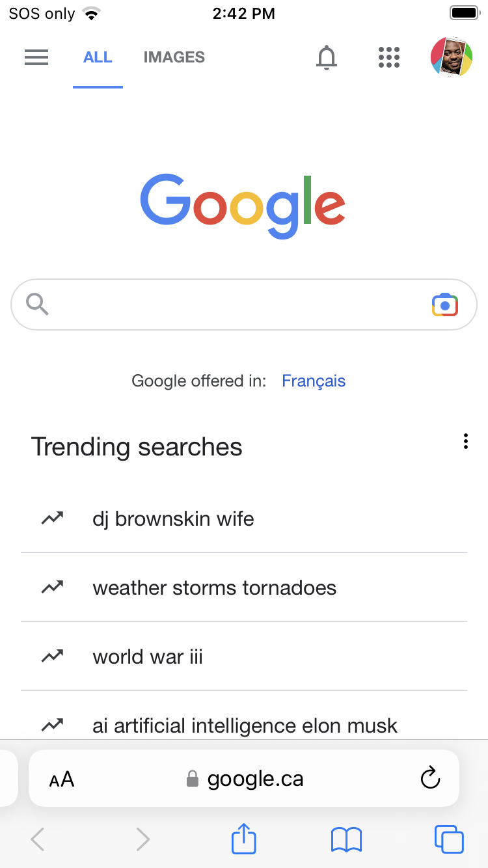Viewport: 488px width, 868px height.
Task: Switch to the Images tab
Action: (174, 57)
